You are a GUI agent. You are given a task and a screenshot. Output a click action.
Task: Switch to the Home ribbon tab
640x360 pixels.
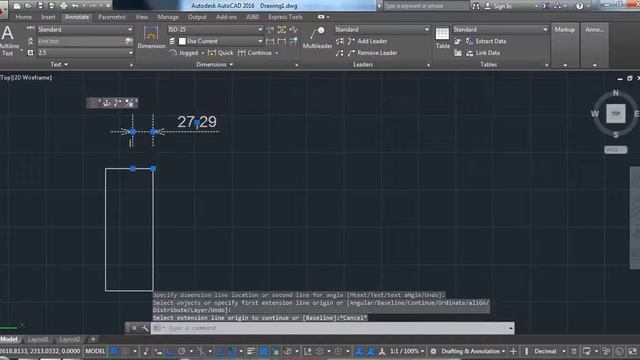23,17
